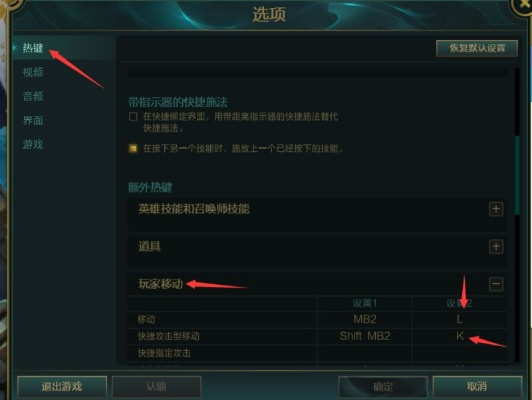The width and height of the screenshot is (532, 400).
Task: Edit 移动 secondary keybind L
Action: pos(459,319)
